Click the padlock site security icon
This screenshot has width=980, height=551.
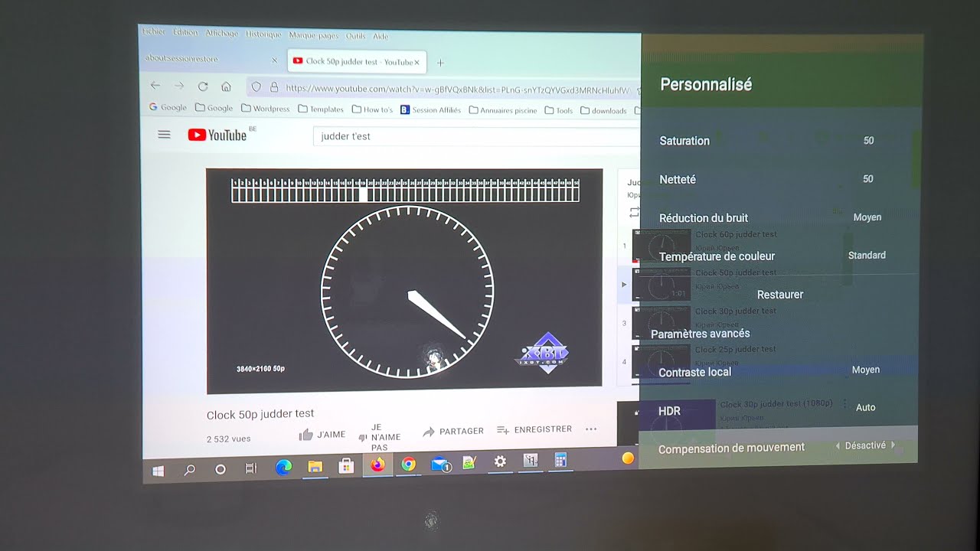point(274,86)
